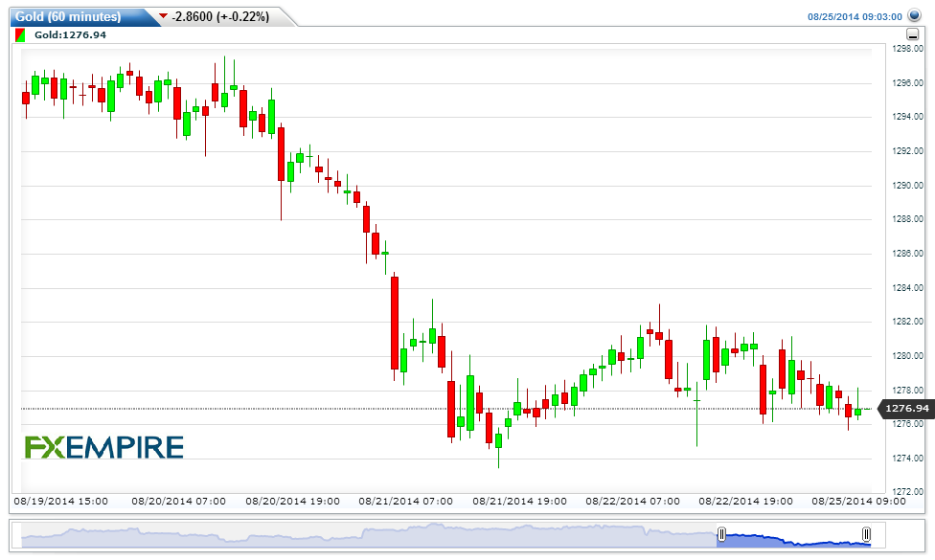This screenshot has width=935, height=560.
Task: Click the red down-arrow change indicator
Action: click(163, 17)
